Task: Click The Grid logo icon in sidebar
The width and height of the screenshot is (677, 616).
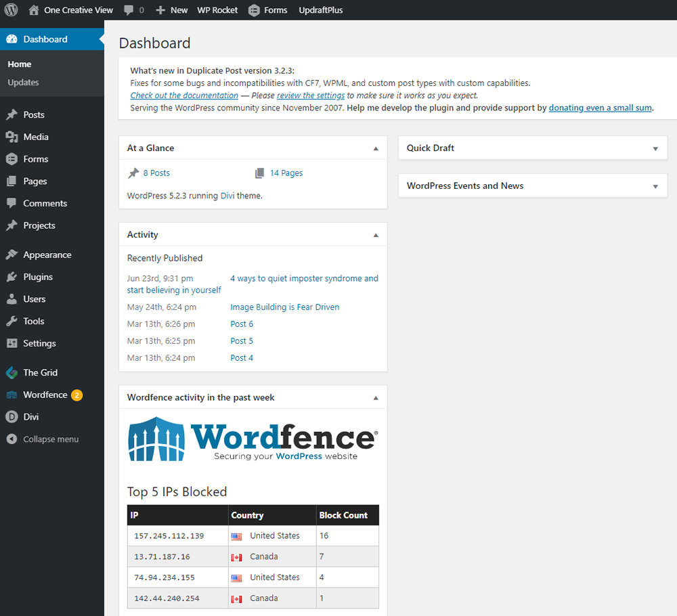Action: (12, 372)
